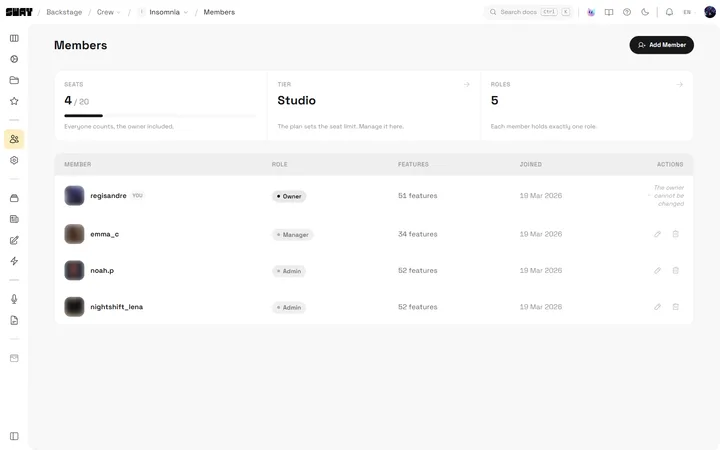The height and width of the screenshot is (450, 720).
Task: Open the envelope inbox icon in sidebar
Action: [14, 358]
